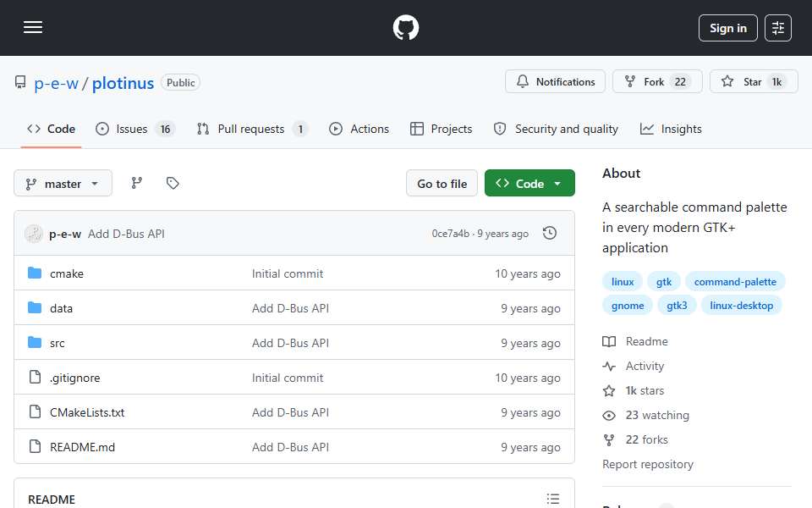
Task: Click the src folder icon
Action: pyautogui.click(x=35, y=342)
